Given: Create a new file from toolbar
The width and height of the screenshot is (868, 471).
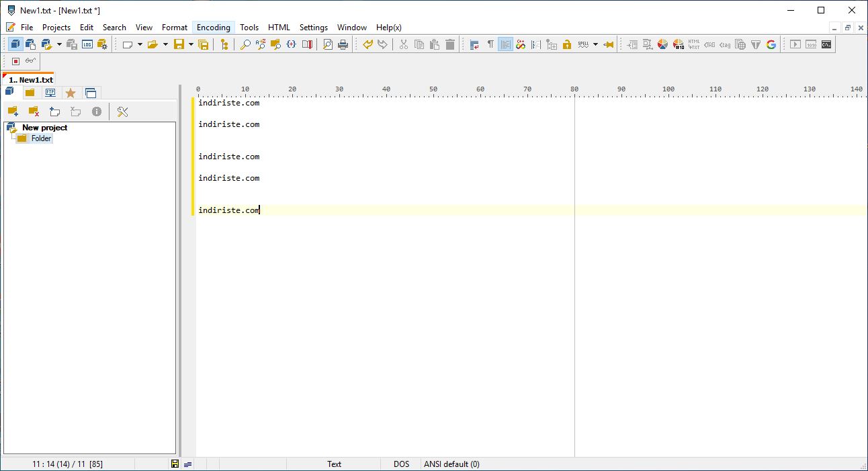Looking at the screenshot, I should [x=127, y=44].
